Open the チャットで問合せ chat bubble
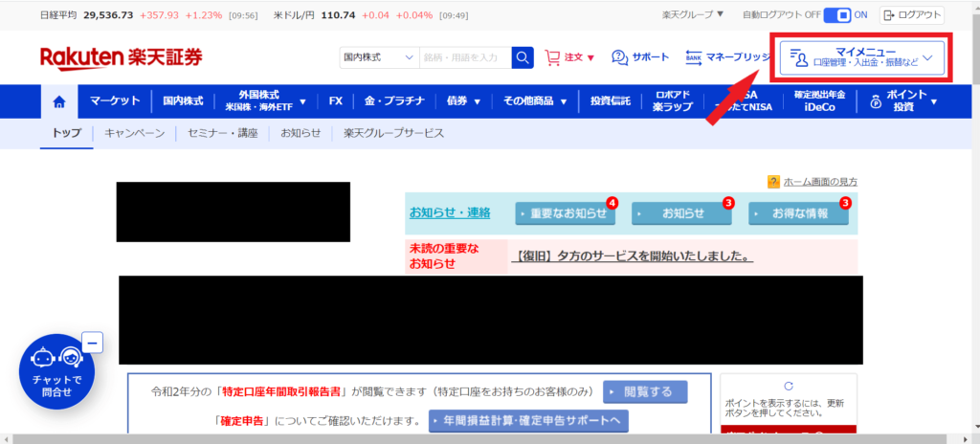The width and height of the screenshot is (980, 444). click(56, 371)
